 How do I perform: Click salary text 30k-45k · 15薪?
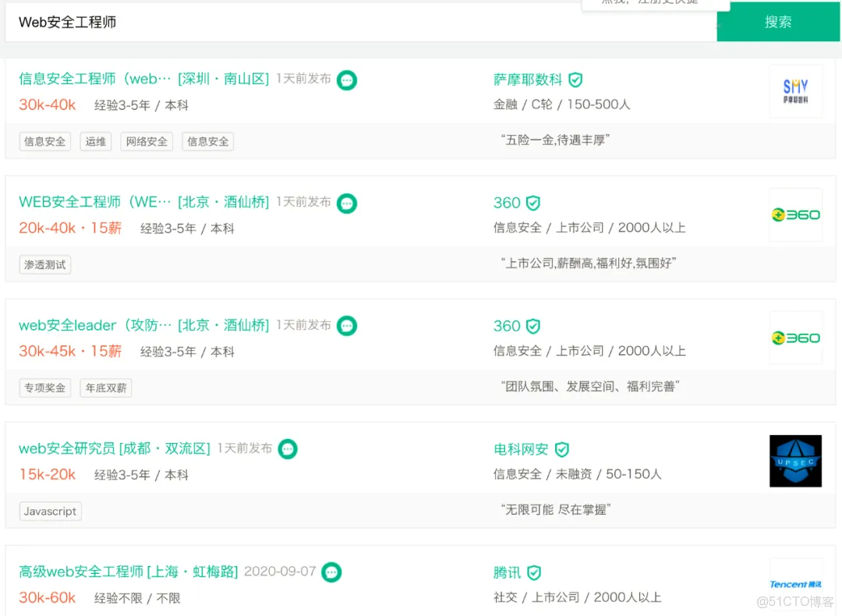70,351
